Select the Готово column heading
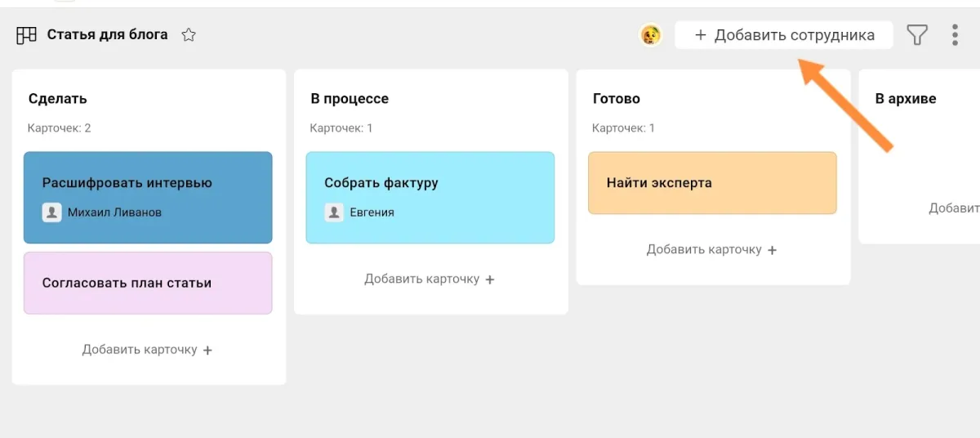The height and width of the screenshot is (438, 980). (x=617, y=99)
